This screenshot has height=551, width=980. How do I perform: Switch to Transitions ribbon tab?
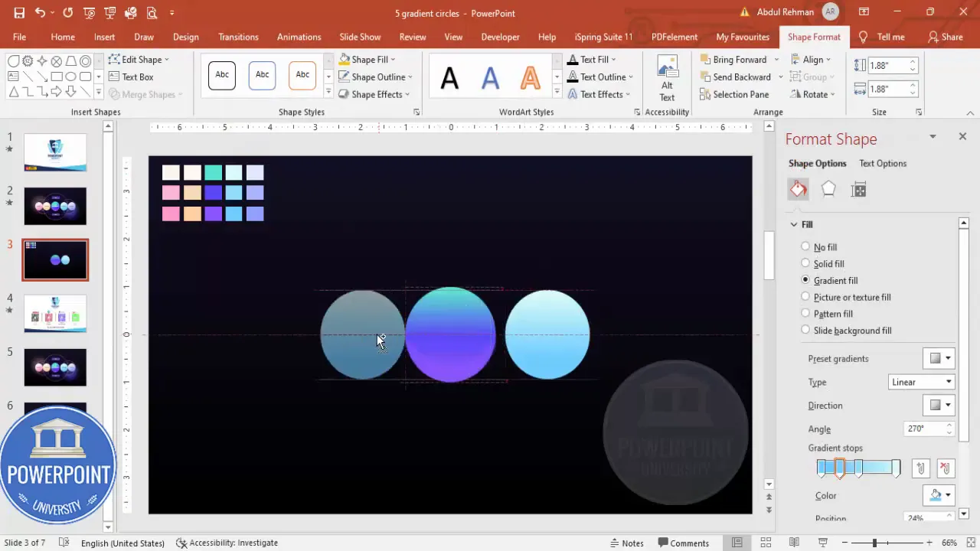click(x=238, y=37)
